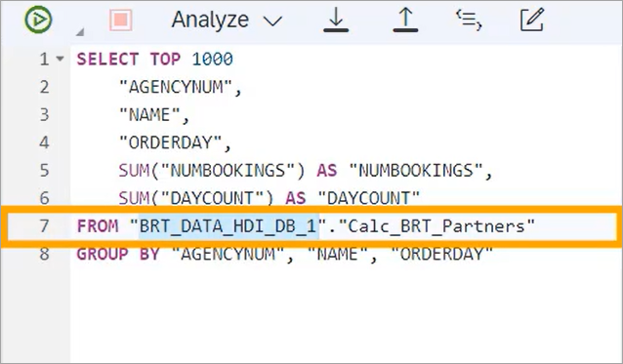This screenshot has height=364, width=623.
Task: Click "AGENCYNUM" on line 2
Action: 175,87
